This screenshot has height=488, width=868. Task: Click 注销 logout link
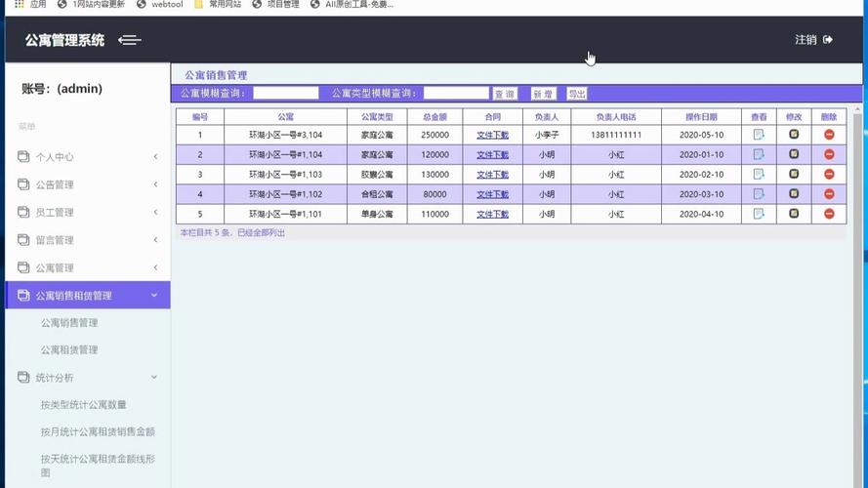[x=806, y=40]
